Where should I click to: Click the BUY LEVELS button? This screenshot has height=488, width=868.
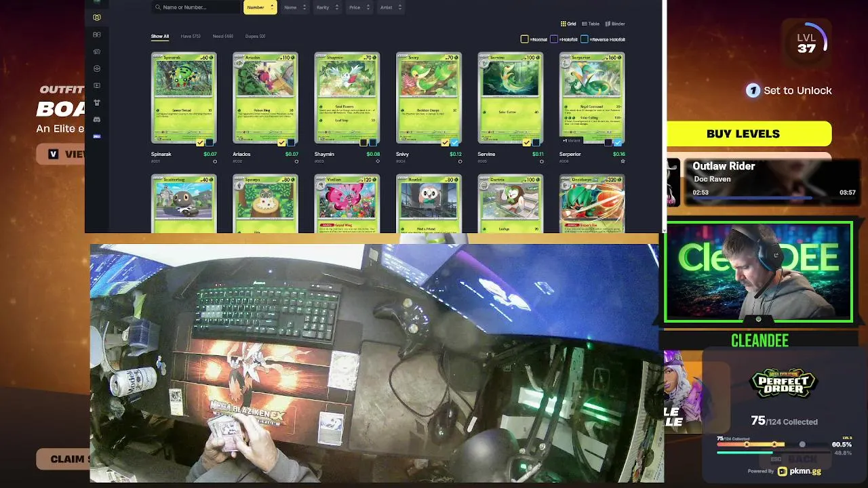tap(749, 134)
